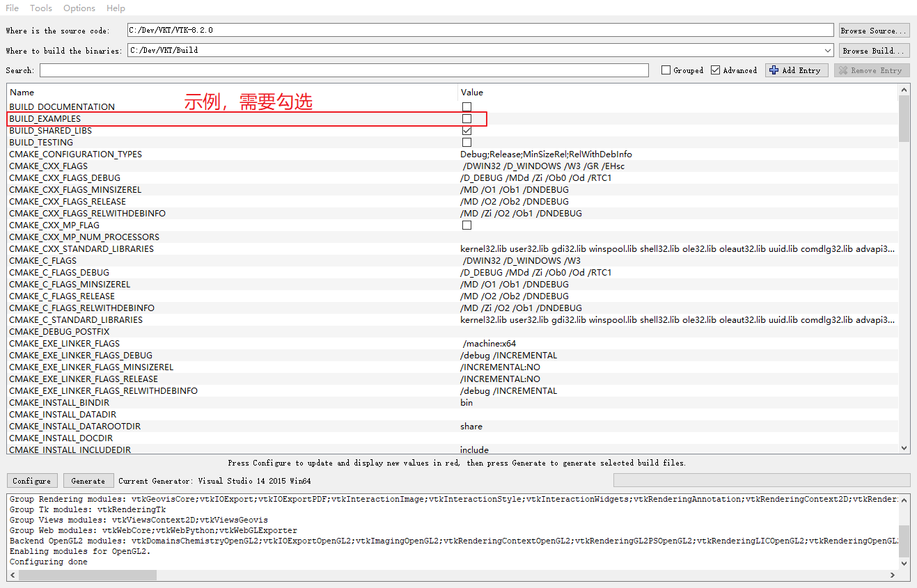Screen dimensions: 917x588
Task: Click the Search input field
Action: click(344, 70)
